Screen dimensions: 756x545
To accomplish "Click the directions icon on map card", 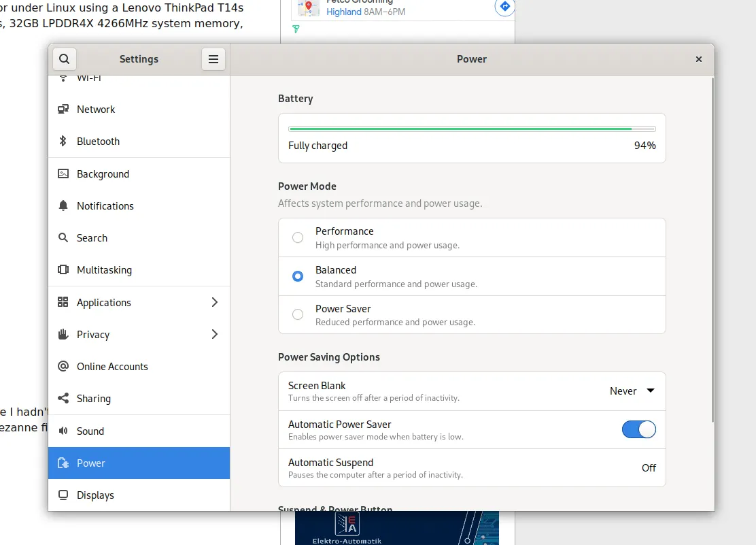I will pyautogui.click(x=504, y=6).
